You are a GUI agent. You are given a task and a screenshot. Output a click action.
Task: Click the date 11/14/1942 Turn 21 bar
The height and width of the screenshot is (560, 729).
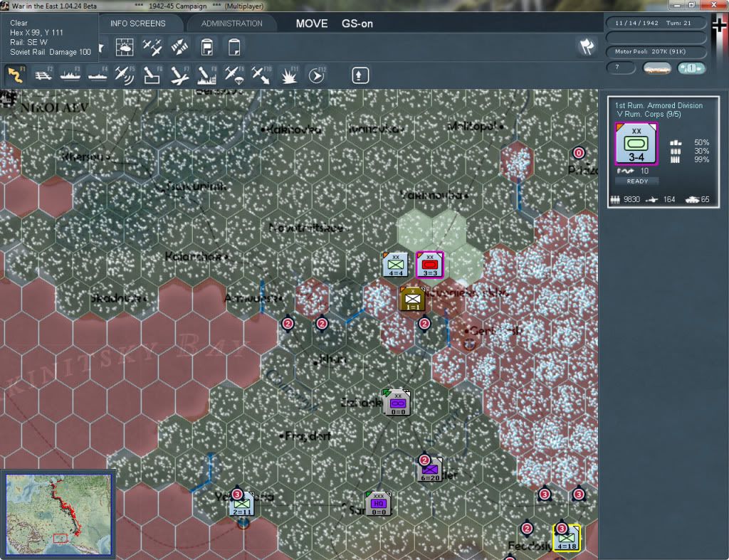point(656,23)
